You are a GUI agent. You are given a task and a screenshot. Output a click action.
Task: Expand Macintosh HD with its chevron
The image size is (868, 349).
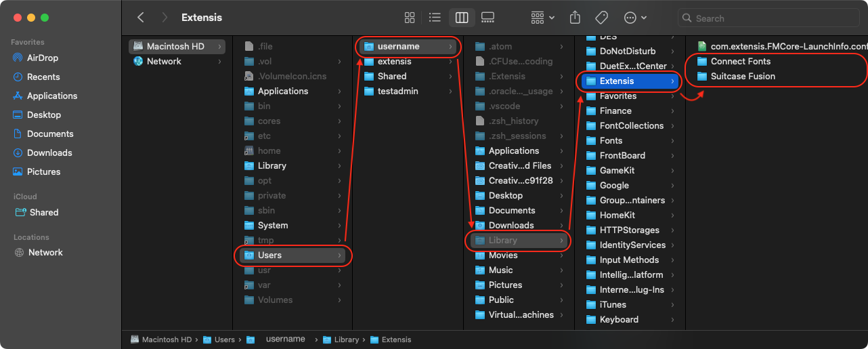(219, 46)
